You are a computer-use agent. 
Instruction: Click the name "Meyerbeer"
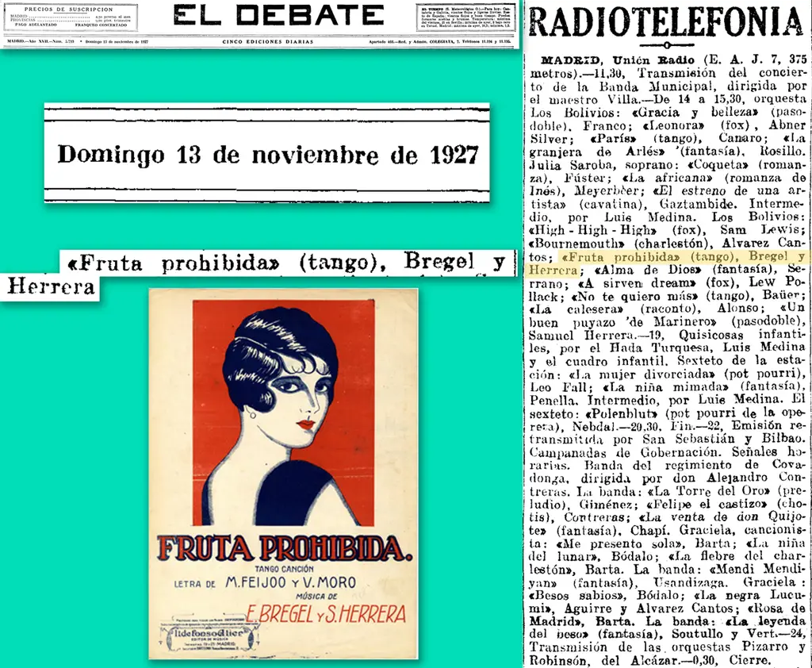click(608, 191)
